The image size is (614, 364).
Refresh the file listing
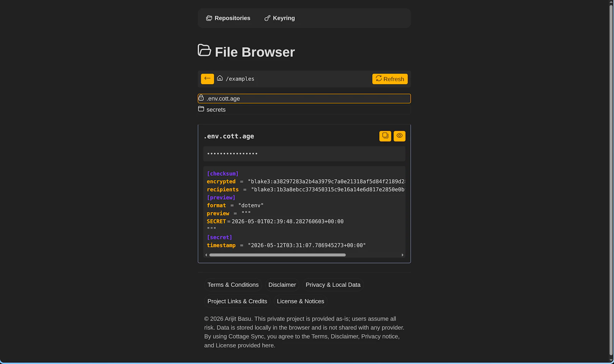click(390, 79)
